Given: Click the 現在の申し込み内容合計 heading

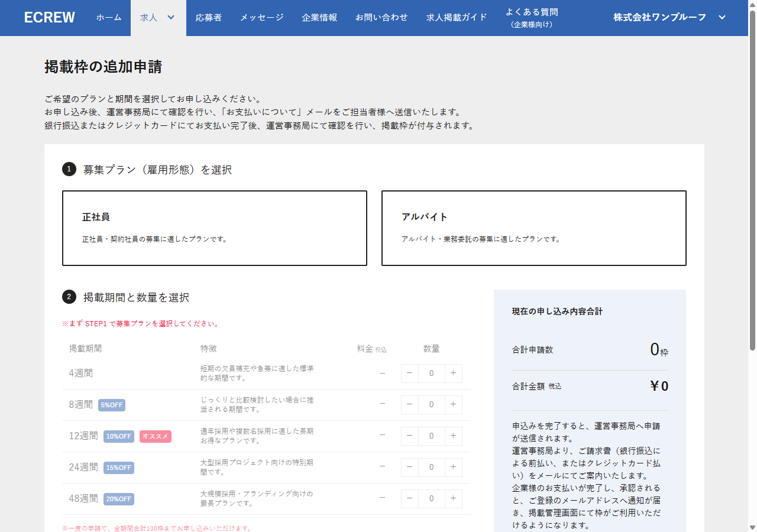Looking at the screenshot, I should tap(557, 312).
